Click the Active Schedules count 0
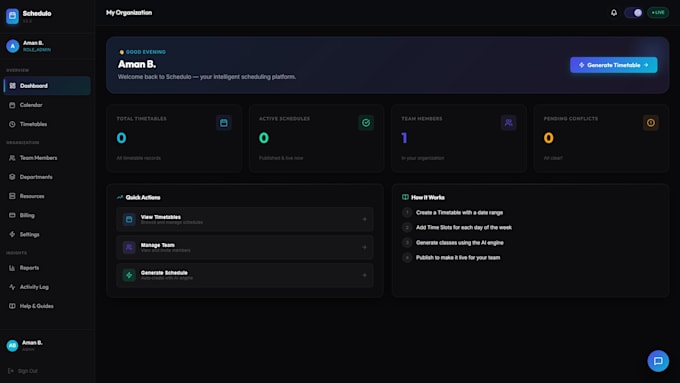The height and width of the screenshot is (383, 680). 264,138
